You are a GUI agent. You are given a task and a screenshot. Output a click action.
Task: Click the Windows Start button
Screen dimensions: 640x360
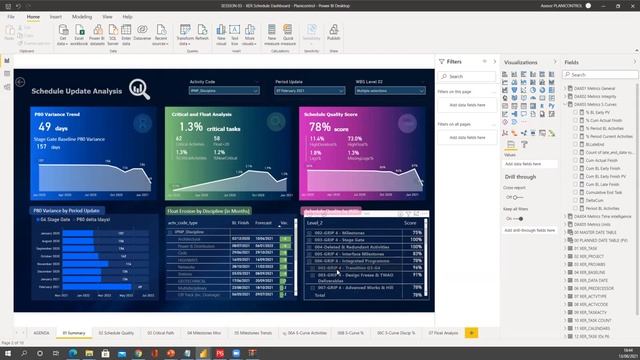(x=8, y=353)
